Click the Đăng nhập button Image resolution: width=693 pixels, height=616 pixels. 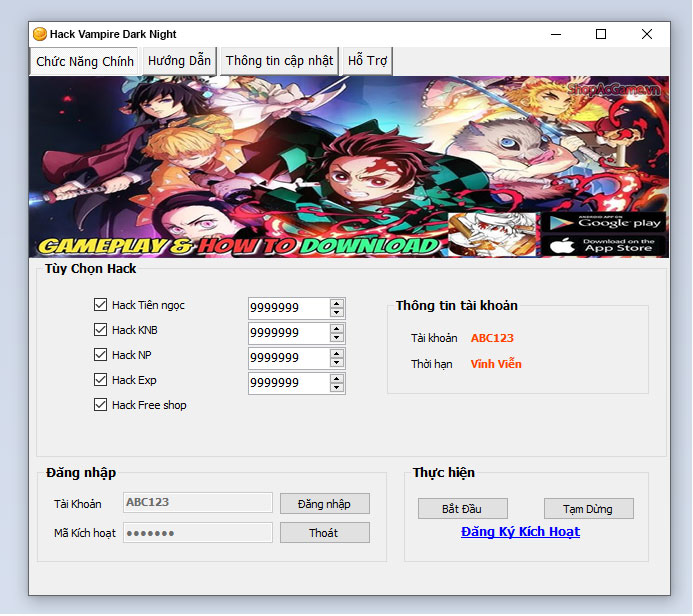coord(325,504)
